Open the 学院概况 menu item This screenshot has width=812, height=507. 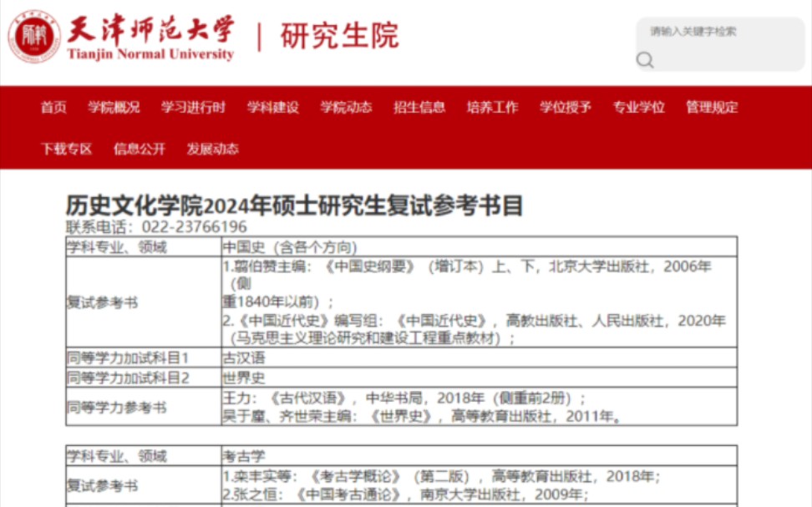(x=114, y=107)
